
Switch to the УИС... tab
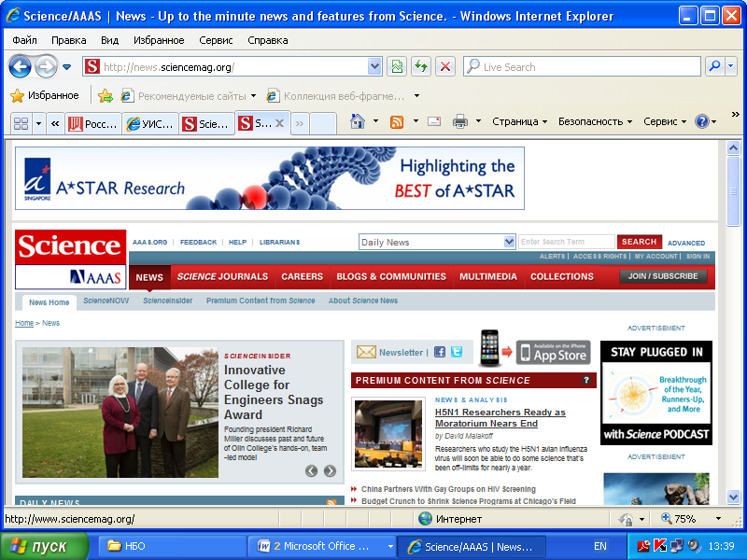pos(150,124)
